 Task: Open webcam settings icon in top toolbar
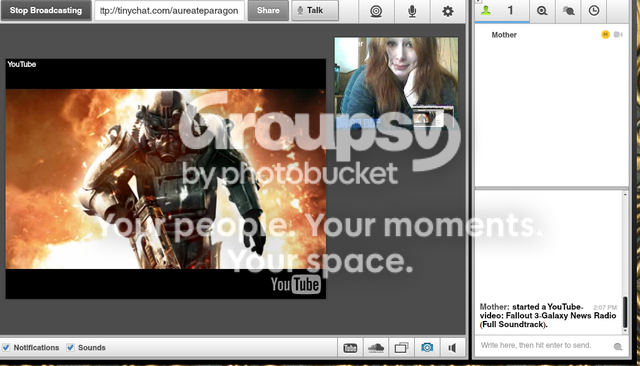pos(376,11)
